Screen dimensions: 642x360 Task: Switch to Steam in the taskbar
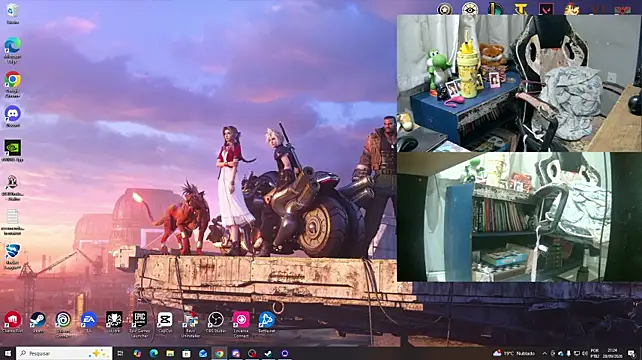tap(268, 353)
